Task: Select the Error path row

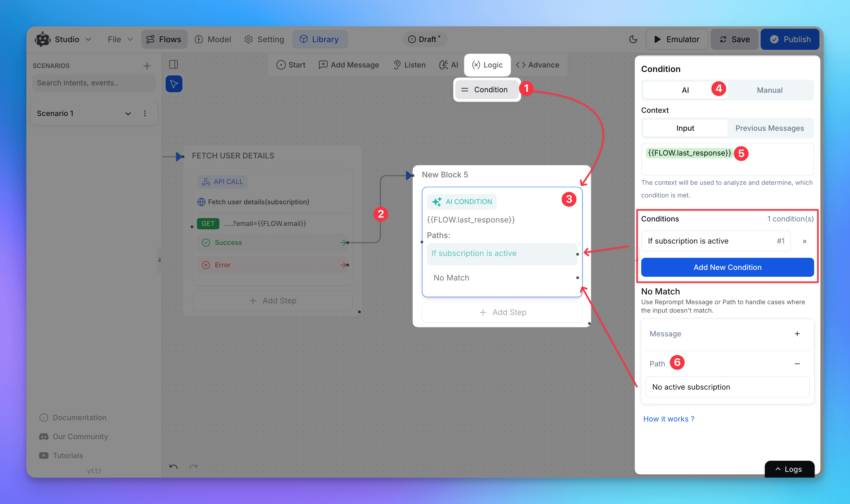Action: [272, 265]
